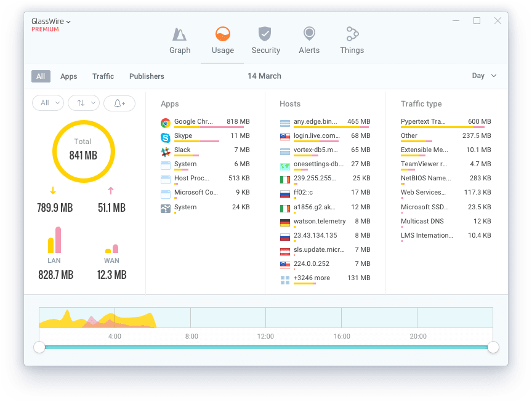Screen dimensions: 532x402
Task: Open the Security shield icon
Action: click(x=265, y=34)
